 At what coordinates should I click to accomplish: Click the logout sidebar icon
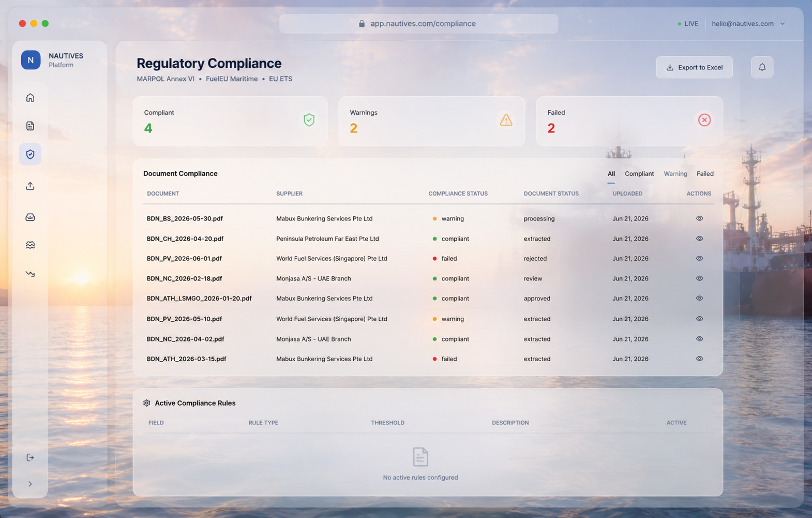coord(30,457)
